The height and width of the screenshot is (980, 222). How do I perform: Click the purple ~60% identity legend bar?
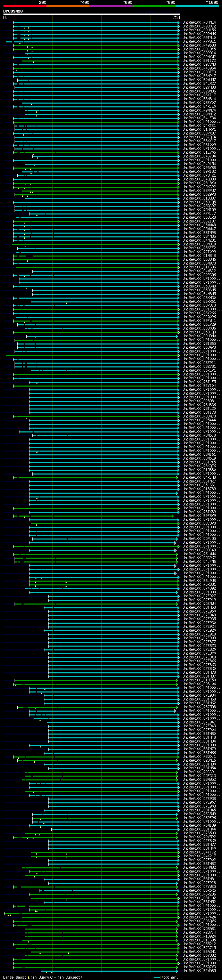click(x=111, y=7)
